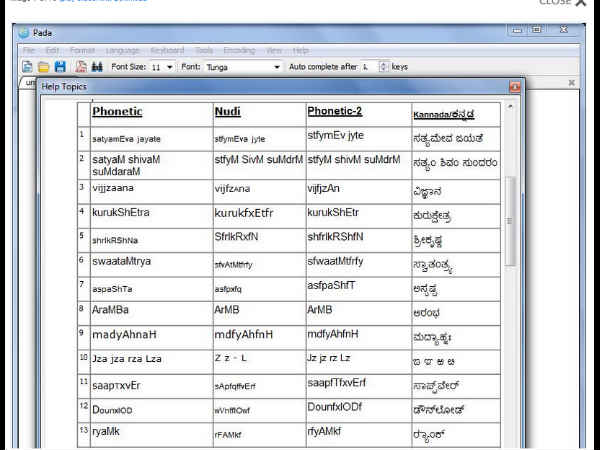
Task: Click the Help Topics scrollbar up arrow
Action: (510, 107)
